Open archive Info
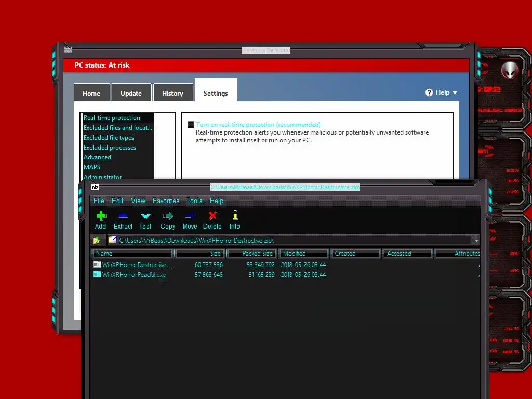The width and height of the screenshot is (532, 399). 235,216
